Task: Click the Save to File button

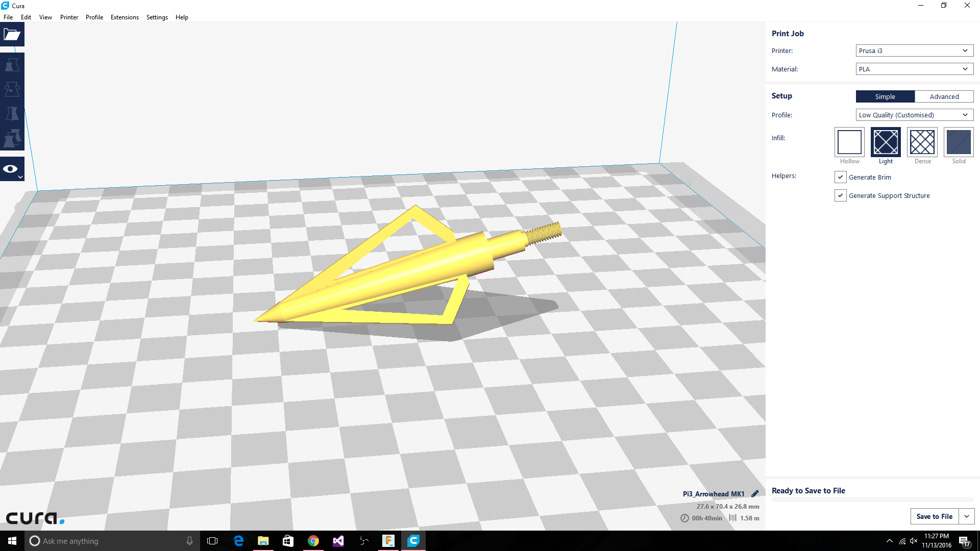Action: [x=935, y=516]
